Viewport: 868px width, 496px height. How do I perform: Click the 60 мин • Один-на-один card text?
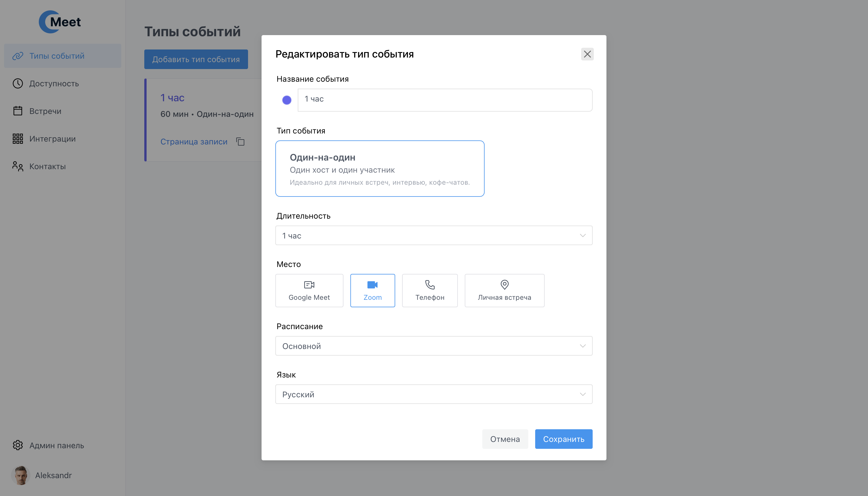(x=207, y=114)
